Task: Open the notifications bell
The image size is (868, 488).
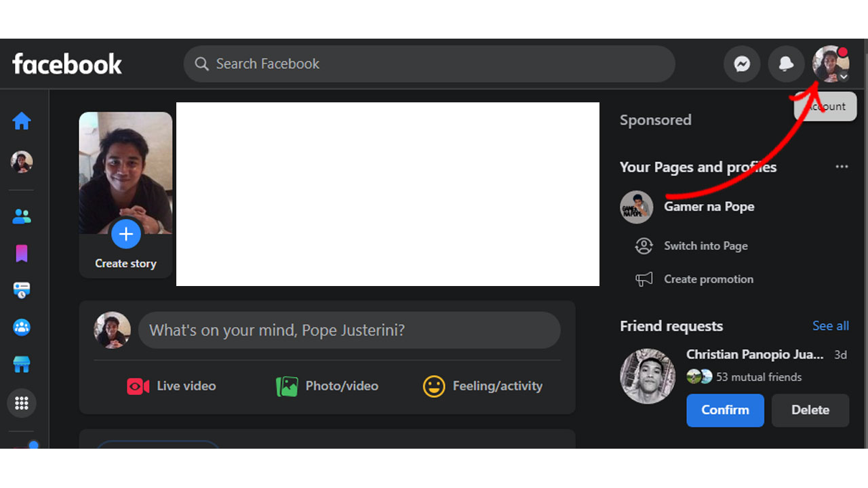Action: click(x=786, y=64)
